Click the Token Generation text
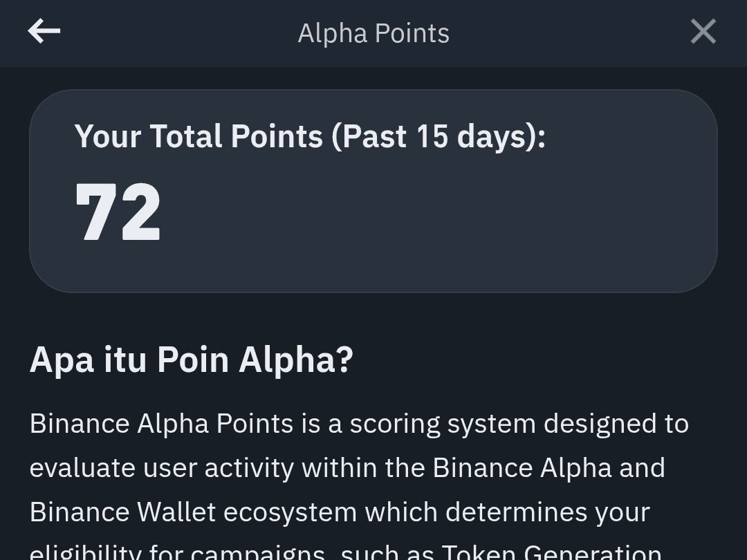Image resolution: width=747 pixels, height=560 pixels. pos(552,552)
